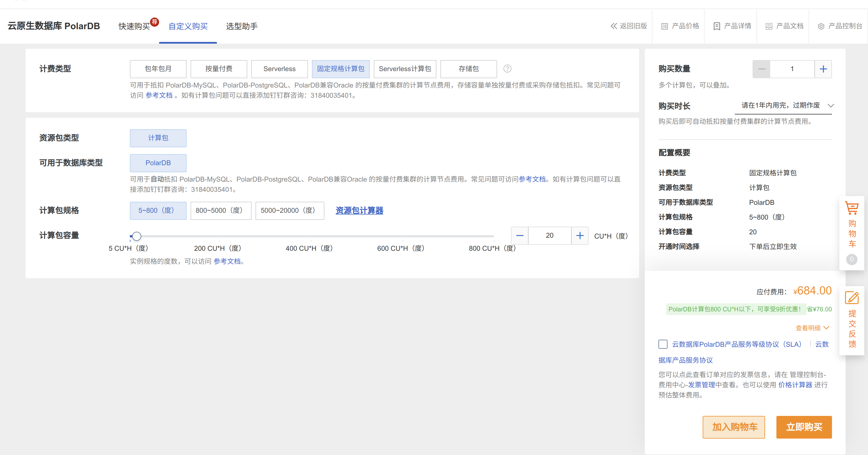Click the 200 CU*H（度）slider label
This screenshot has height=455, width=868.
coord(218,248)
